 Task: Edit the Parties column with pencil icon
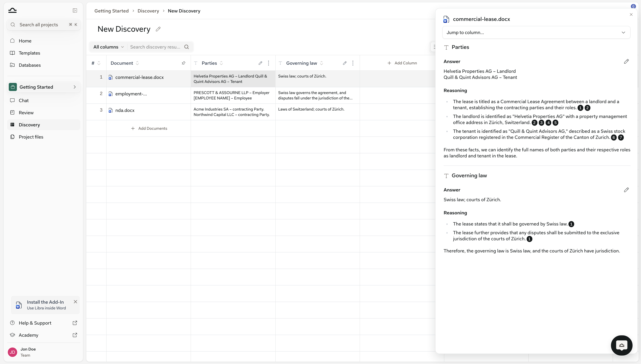[x=260, y=63]
